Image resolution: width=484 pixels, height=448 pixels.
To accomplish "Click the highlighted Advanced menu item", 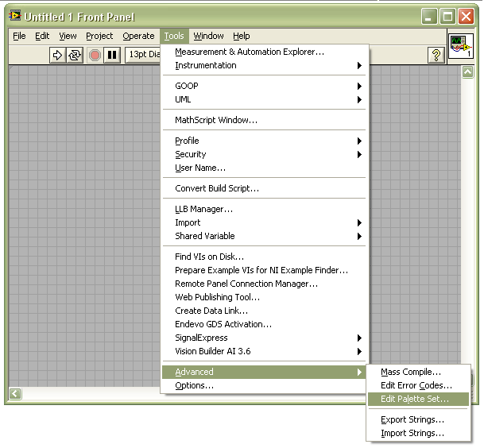I will [264, 372].
